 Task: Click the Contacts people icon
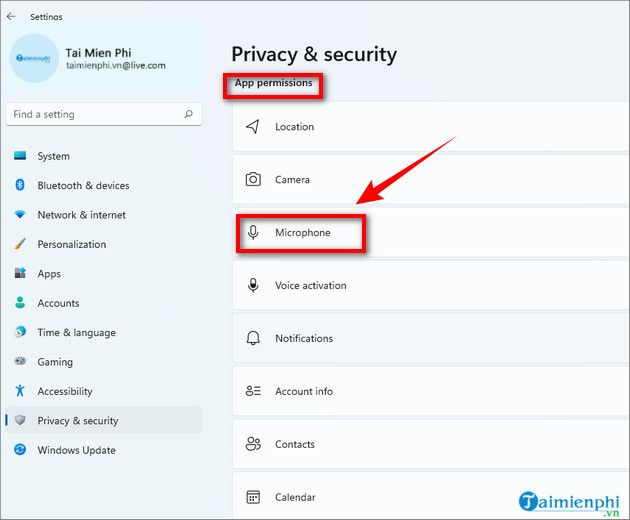[253, 444]
